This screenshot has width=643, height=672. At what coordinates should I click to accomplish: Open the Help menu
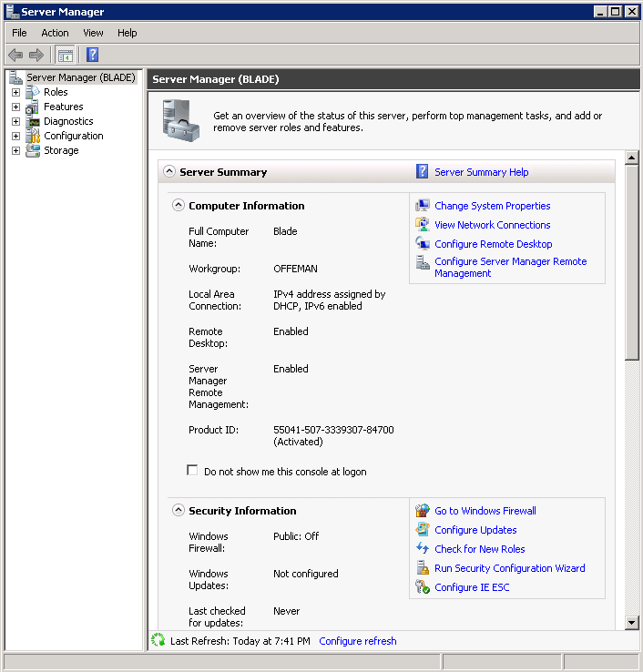(128, 33)
